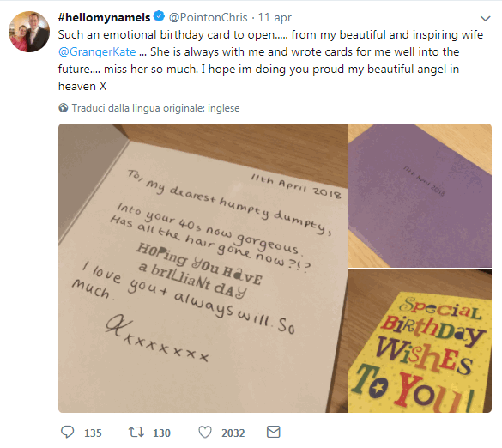Click the envelope direct message icon
The width and height of the screenshot is (502, 448).
(274, 432)
